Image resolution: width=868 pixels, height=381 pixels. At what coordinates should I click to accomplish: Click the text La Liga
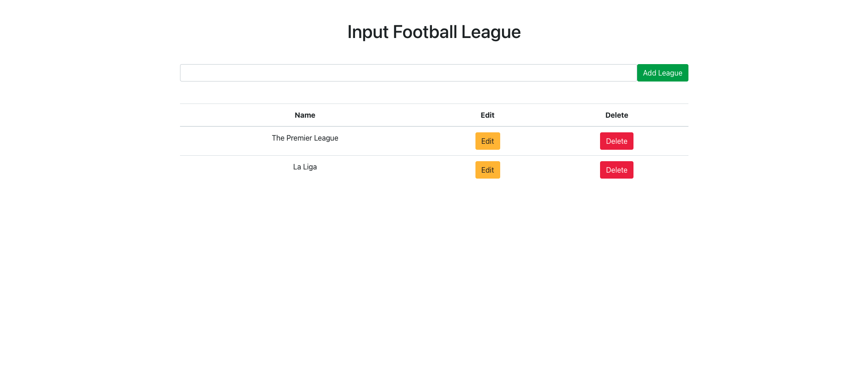(305, 167)
